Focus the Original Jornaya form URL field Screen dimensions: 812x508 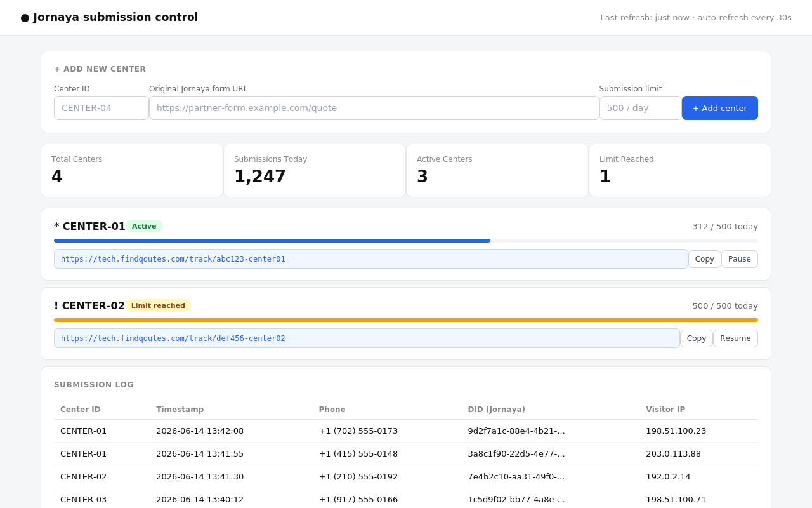point(374,108)
